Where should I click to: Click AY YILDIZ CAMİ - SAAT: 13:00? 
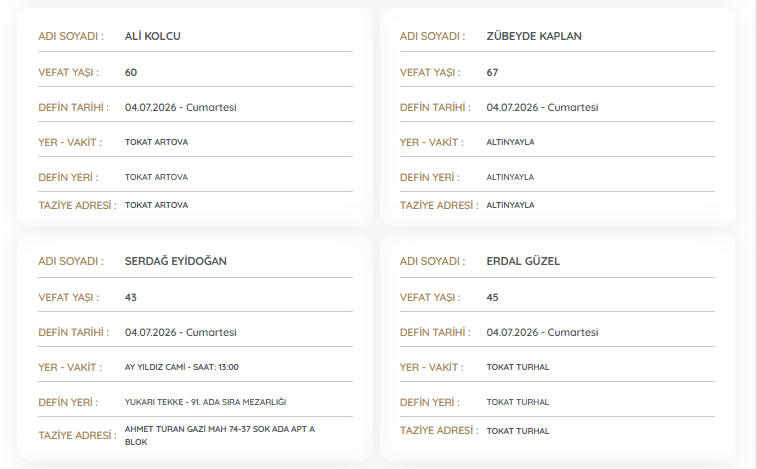tap(182, 367)
